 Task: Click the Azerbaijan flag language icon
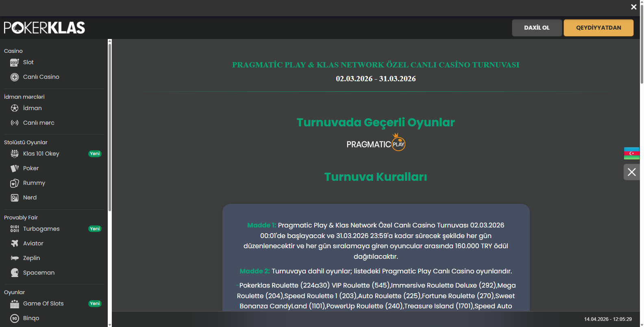click(x=631, y=154)
